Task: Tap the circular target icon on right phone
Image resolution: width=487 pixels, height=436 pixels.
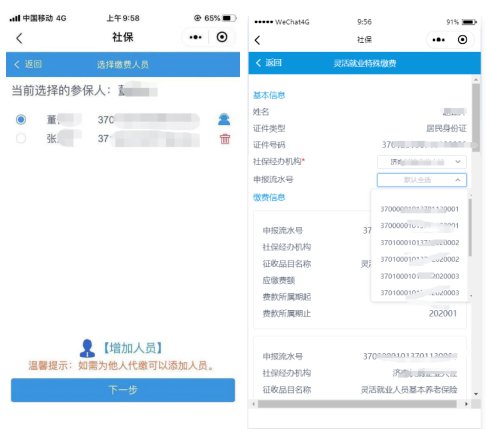Action: [462, 40]
